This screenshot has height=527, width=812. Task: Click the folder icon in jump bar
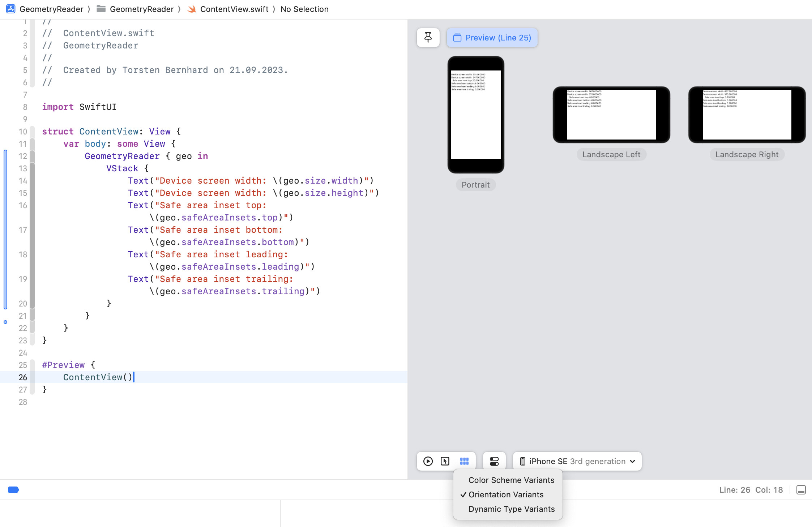click(101, 9)
